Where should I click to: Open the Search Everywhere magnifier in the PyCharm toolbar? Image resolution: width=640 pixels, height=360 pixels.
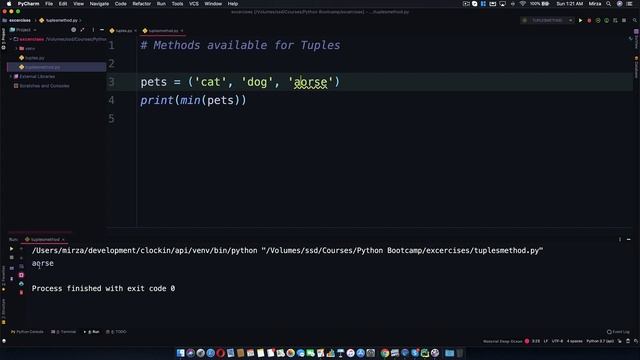(635, 20)
